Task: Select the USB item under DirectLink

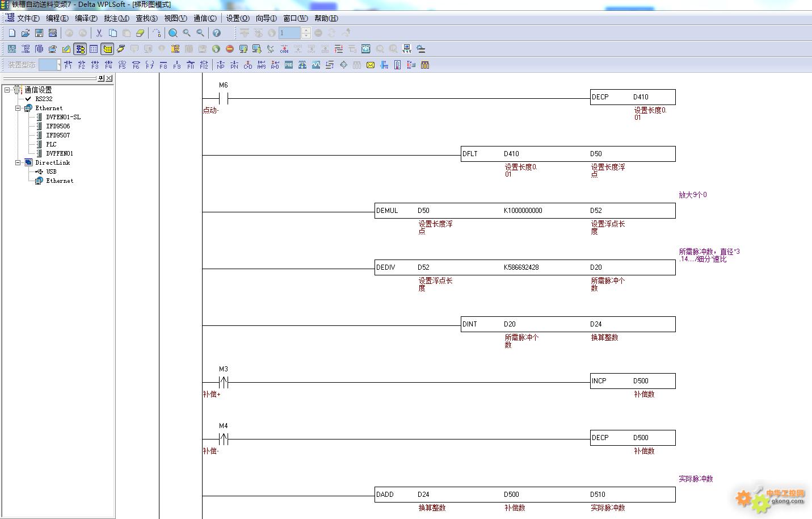Action: (51, 171)
